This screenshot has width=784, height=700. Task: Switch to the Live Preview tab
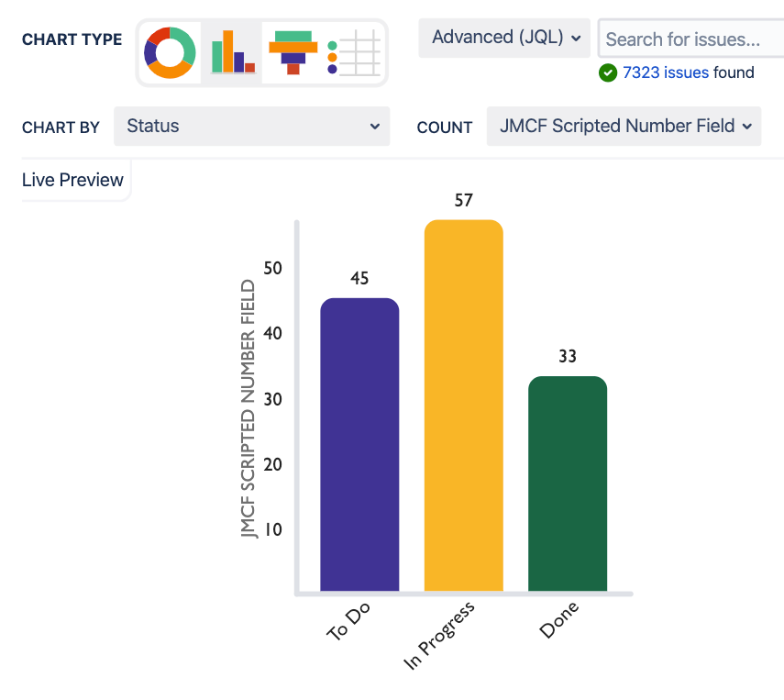pyautogui.click(x=73, y=180)
